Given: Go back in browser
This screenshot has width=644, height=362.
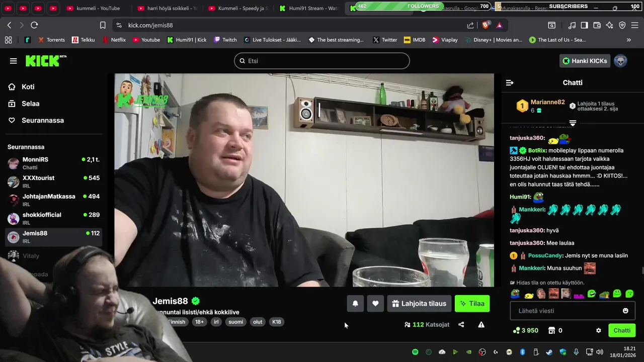Looking at the screenshot, I should tap(9, 25).
